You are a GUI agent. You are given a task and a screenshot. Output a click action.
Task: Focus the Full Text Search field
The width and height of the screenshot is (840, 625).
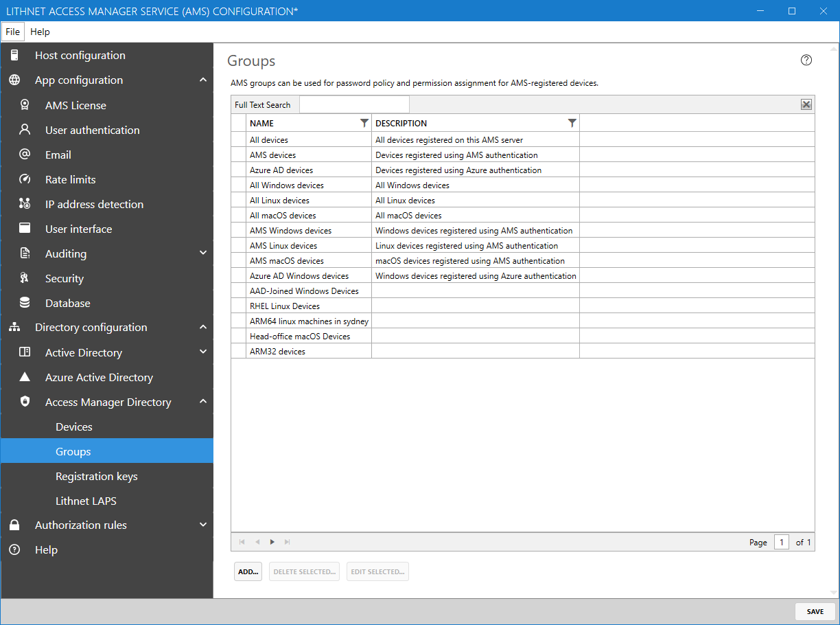[354, 104]
